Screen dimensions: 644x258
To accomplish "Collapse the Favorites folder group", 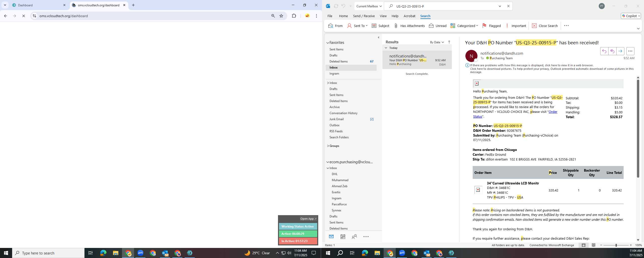I will pos(328,43).
